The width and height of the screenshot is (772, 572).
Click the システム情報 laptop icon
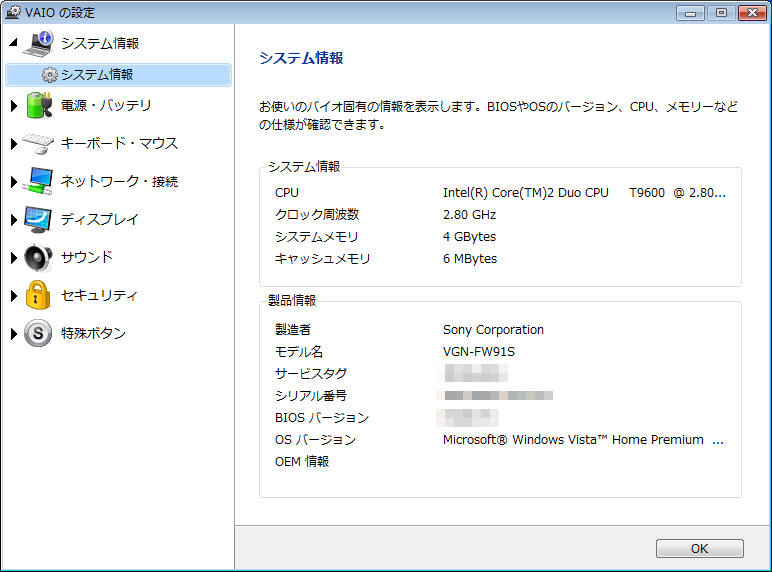click(39, 43)
